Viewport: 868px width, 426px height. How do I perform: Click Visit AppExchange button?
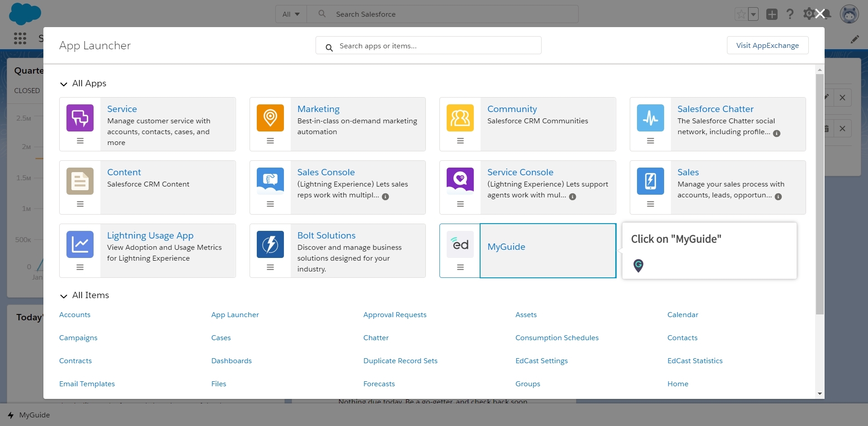[x=767, y=45]
